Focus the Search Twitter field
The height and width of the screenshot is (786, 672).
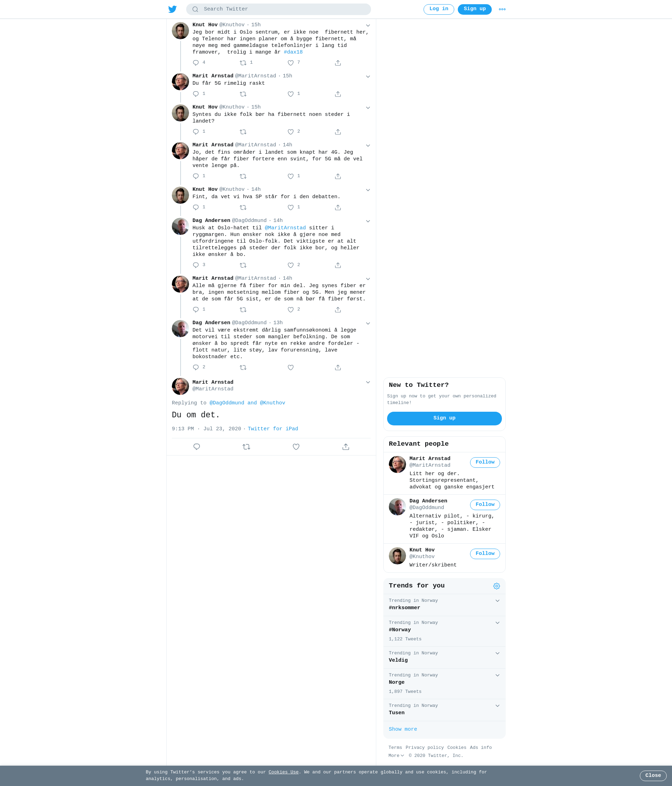[278, 9]
